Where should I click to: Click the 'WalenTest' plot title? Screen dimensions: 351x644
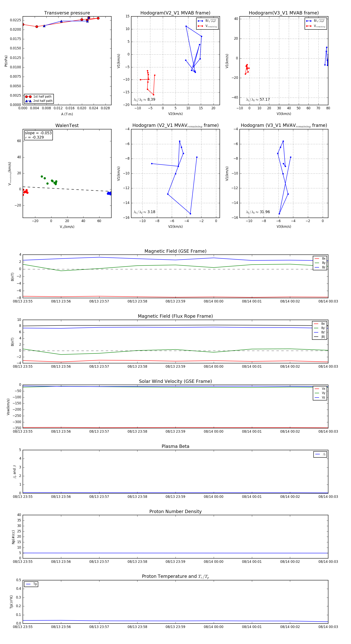coord(67,125)
